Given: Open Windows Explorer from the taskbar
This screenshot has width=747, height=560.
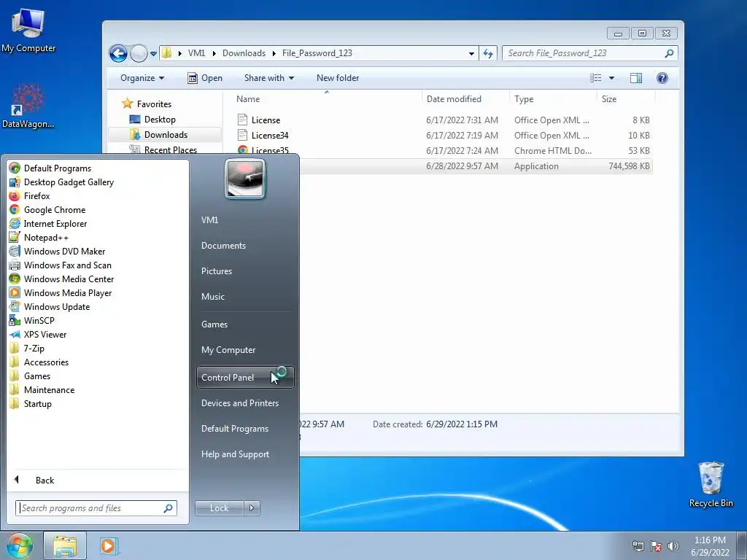Looking at the screenshot, I should (x=65, y=545).
